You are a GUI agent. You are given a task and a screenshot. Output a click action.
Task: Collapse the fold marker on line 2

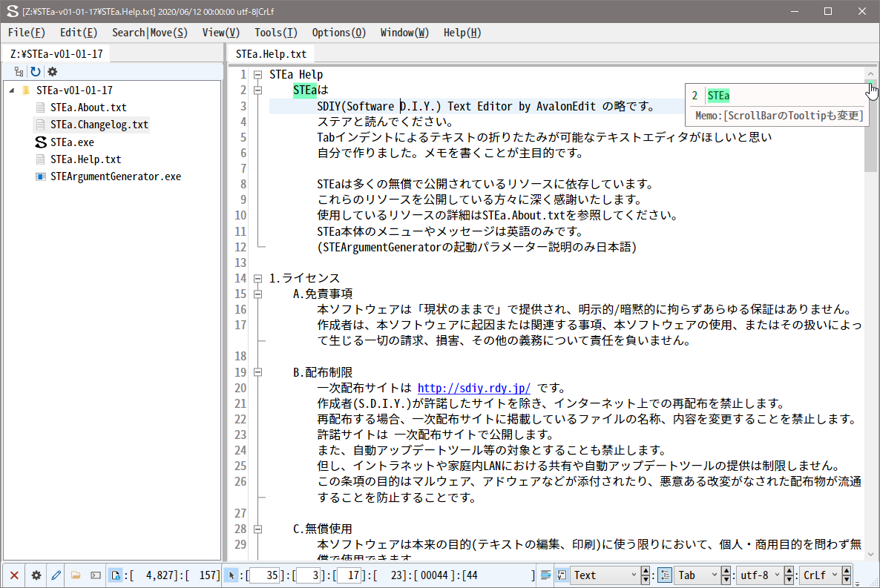257,90
